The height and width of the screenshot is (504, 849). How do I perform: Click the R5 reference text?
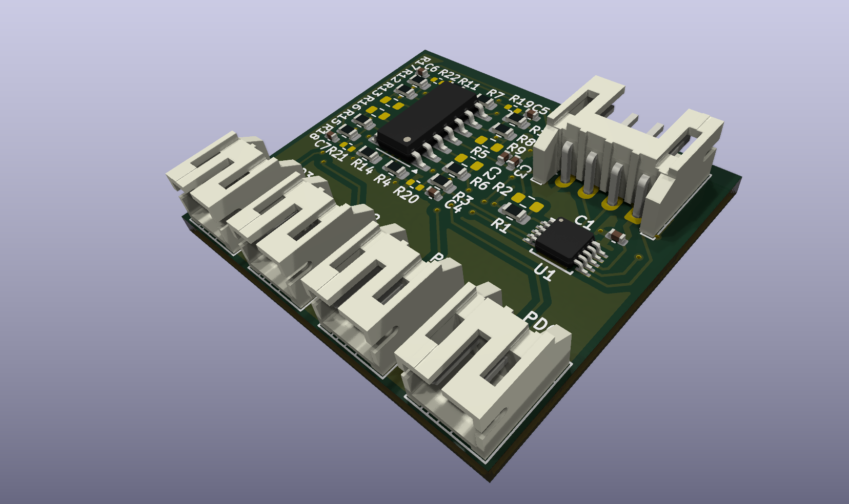(x=479, y=152)
